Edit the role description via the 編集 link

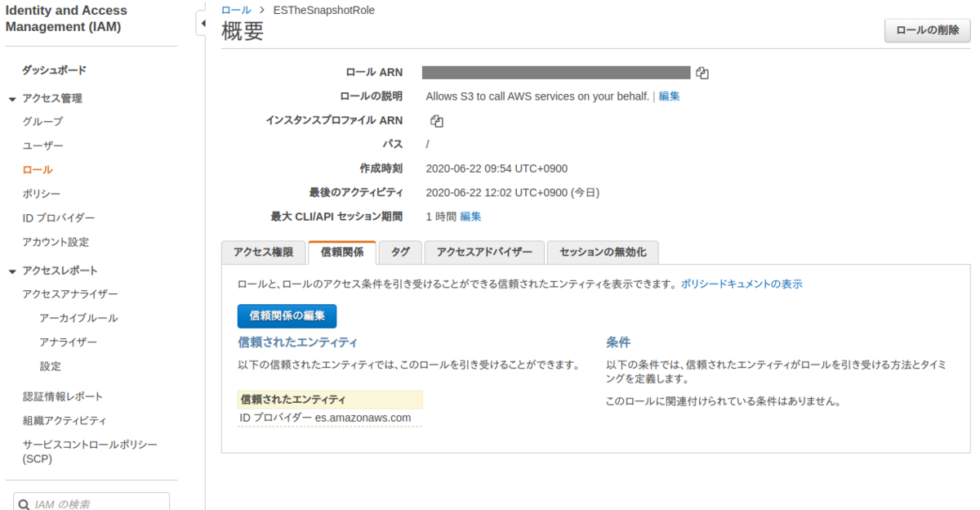coord(669,96)
